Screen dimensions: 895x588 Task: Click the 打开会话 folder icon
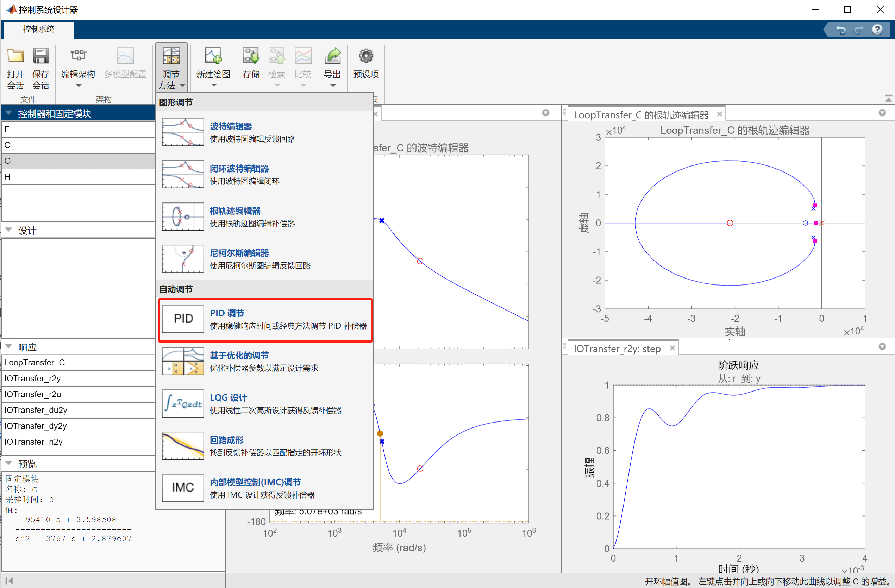pos(15,56)
